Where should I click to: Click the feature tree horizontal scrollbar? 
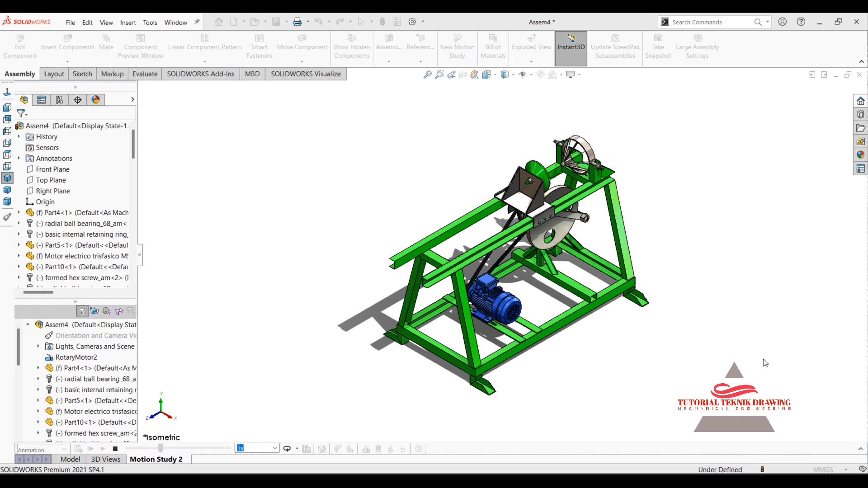point(38,292)
